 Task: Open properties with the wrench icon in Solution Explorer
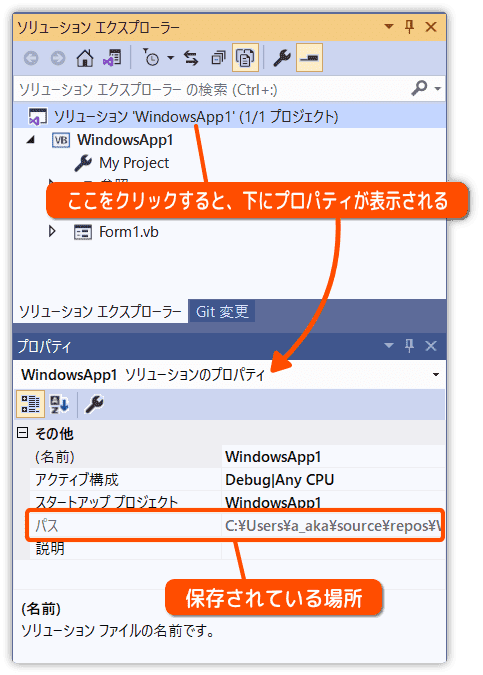click(282, 58)
